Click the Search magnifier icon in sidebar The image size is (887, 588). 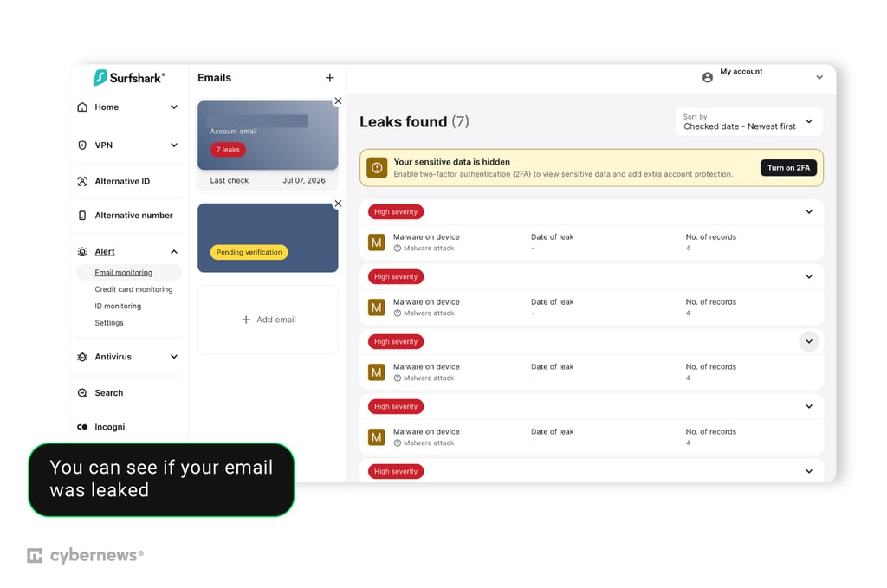point(82,393)
